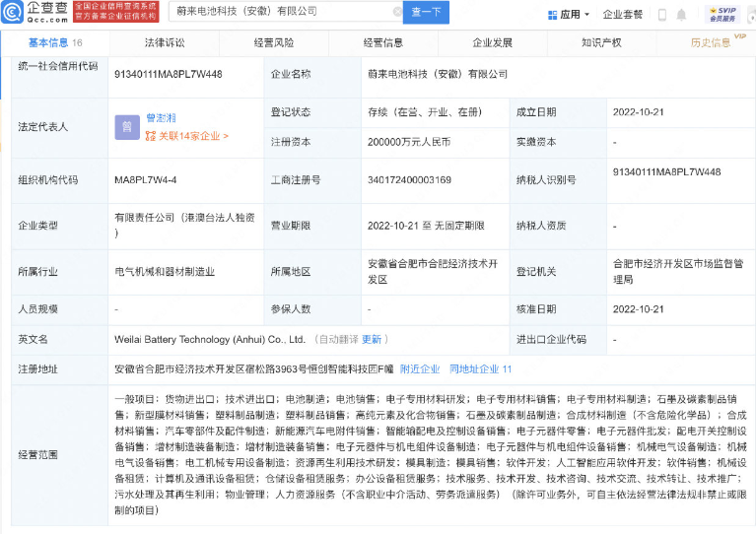This screenshot has height=534, width=756.
Task: Switch to the 知识产权 tab
Action: (x=601, y=43)
